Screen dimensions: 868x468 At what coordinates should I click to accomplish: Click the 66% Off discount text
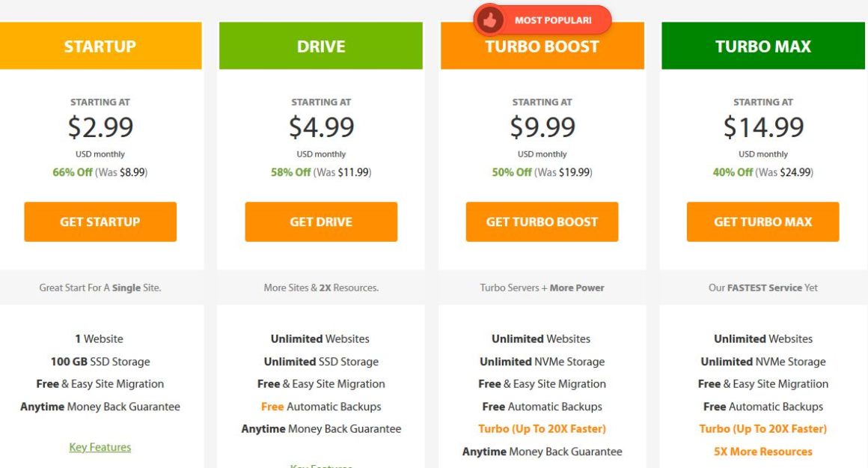pos(73,172)
